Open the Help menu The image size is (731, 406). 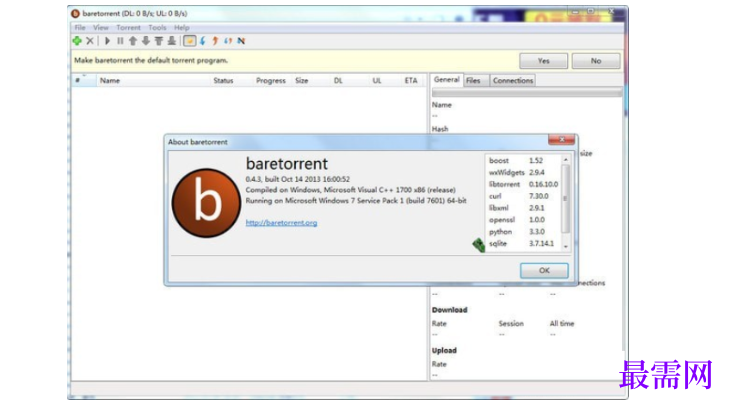point(182,28)
